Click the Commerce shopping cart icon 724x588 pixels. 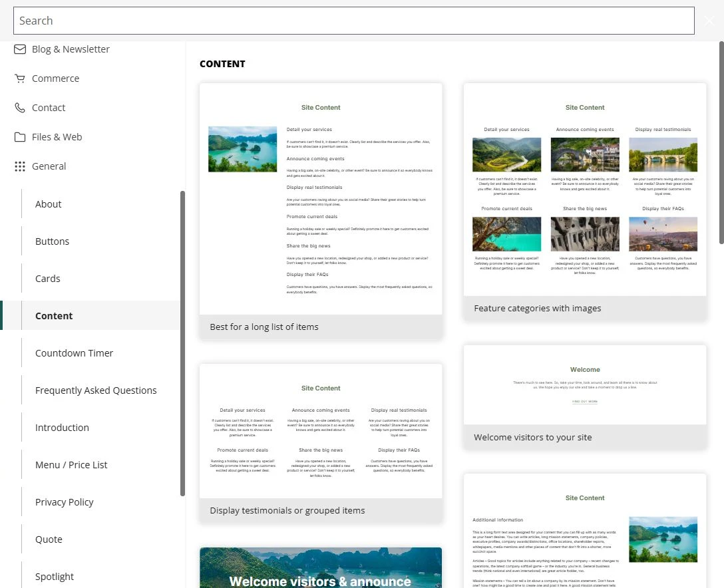pos(20,78)
